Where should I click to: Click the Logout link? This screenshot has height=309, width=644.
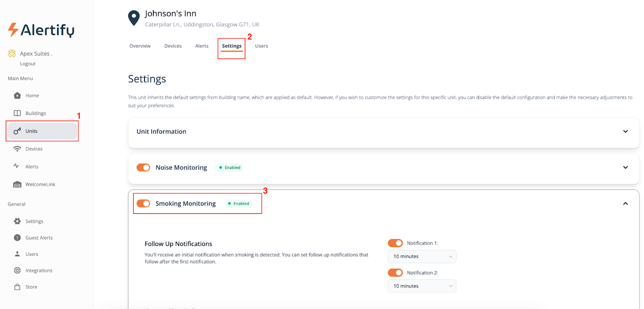[28, 64]
